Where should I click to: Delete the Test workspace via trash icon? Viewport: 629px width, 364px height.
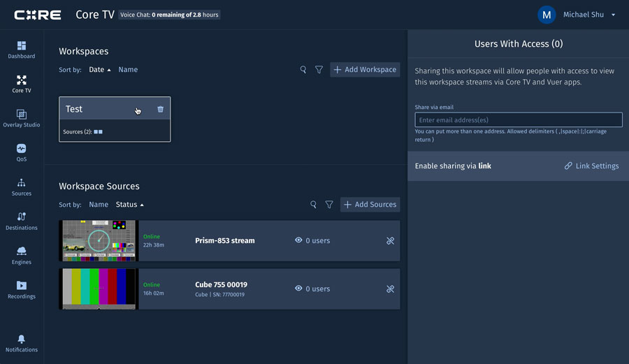click(x=161, y=110)
